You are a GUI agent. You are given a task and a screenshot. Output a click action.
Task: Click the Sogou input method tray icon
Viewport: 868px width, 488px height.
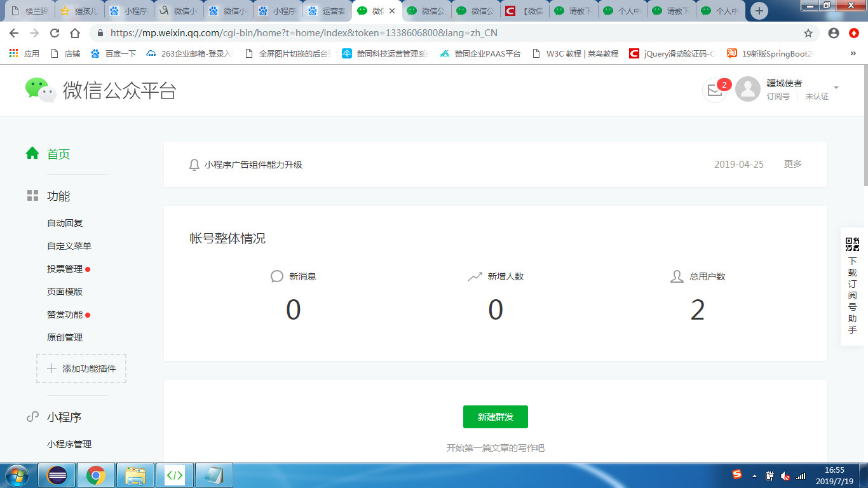[737, 474]
